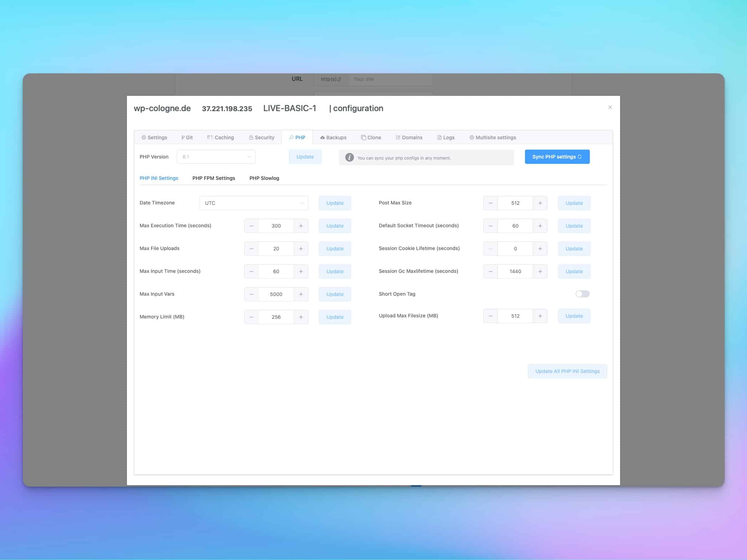This screenshot has height=560, width=747.
Task: Toggle the Short Open Tag switch
Action: (x=582, y=294)
